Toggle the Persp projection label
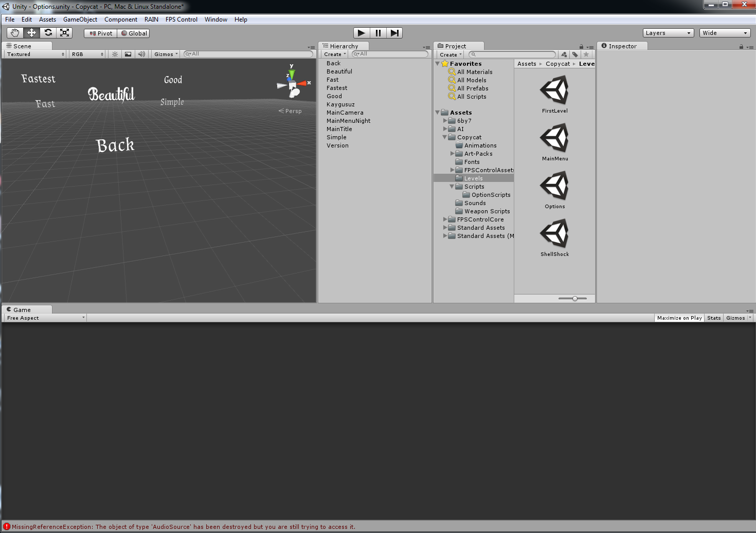 [x=291, y=111]
